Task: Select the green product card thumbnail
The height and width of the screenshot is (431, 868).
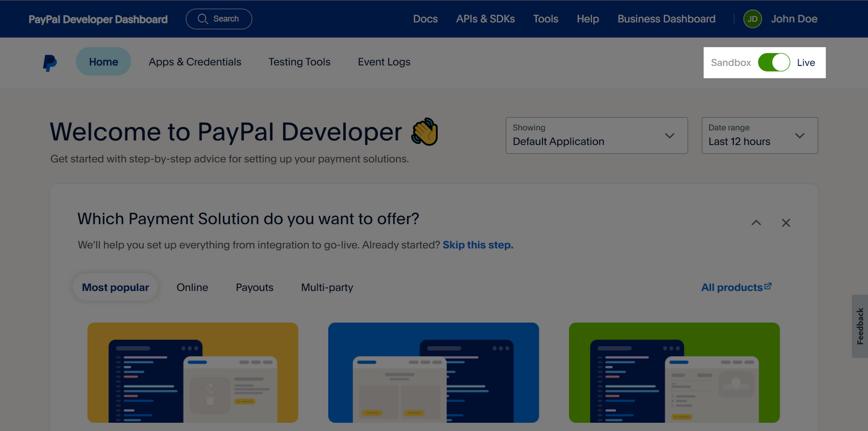Action: tap(674, 372)
